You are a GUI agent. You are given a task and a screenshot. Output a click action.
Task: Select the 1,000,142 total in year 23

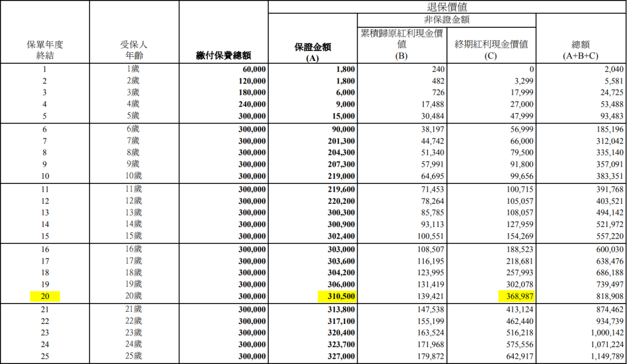click(604, 333)
